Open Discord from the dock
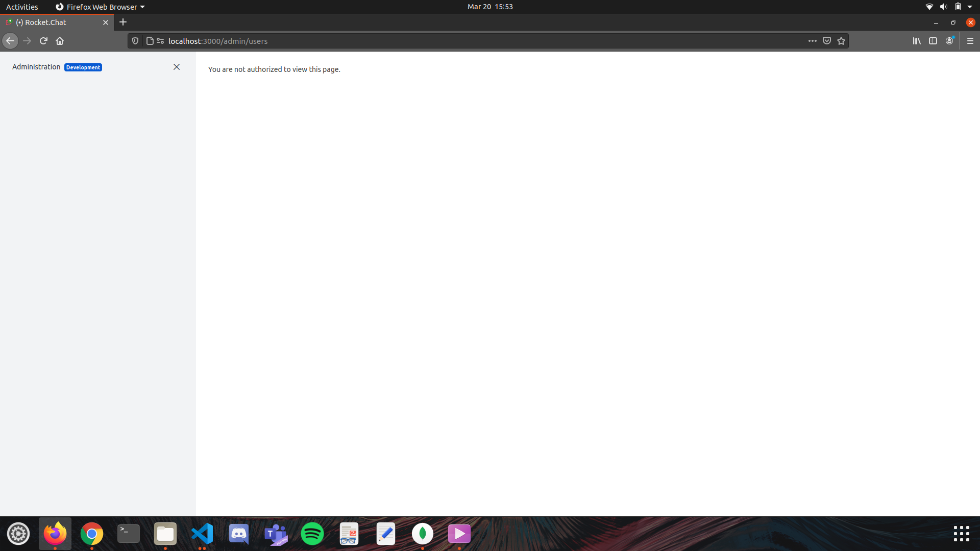The image size is (980, 551). click(x=239, y=534)
